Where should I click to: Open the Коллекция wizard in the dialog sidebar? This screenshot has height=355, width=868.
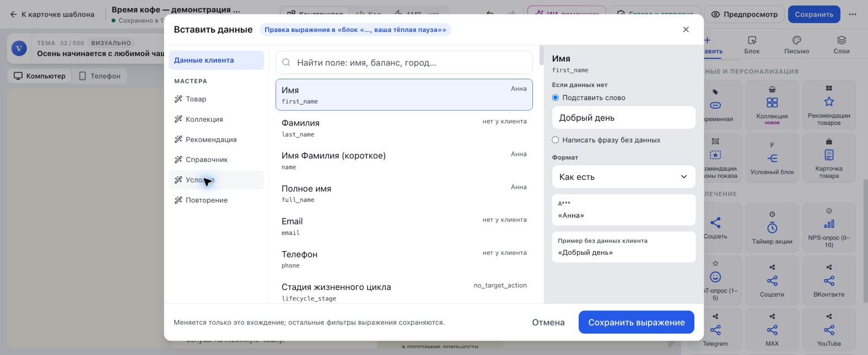pos(216,119)
